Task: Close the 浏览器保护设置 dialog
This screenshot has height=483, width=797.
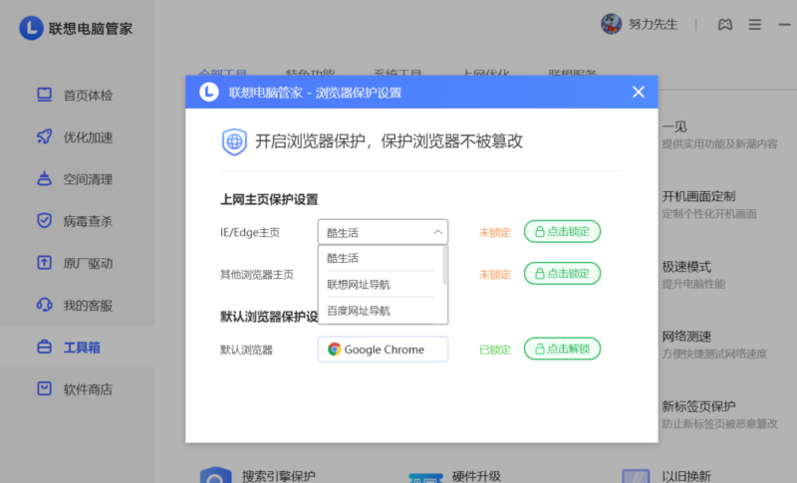Action: pyautogui.click(x=638, y=92)
